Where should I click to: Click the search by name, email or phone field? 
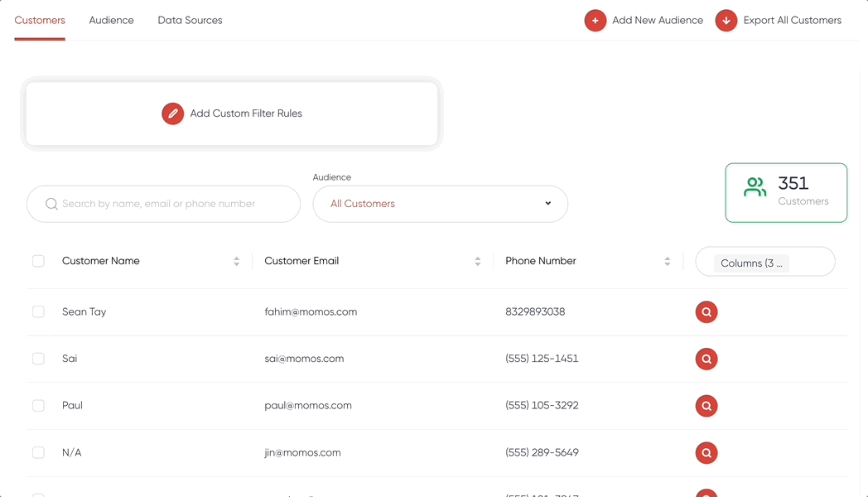click(163, 204)
